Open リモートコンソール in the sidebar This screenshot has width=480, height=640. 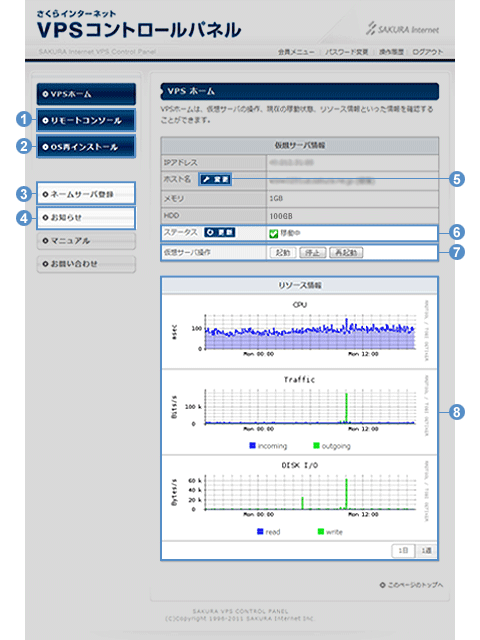(x=86, y=120)
